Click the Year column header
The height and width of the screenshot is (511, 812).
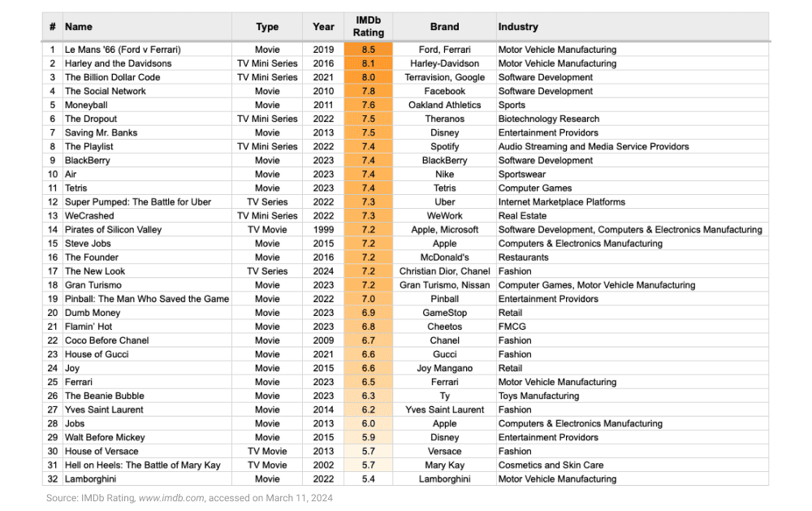coord(323,27)
